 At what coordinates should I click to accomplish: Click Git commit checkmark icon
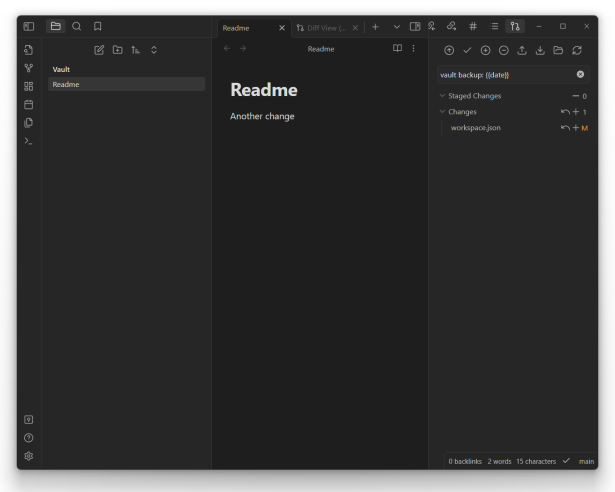coord(467,50)
